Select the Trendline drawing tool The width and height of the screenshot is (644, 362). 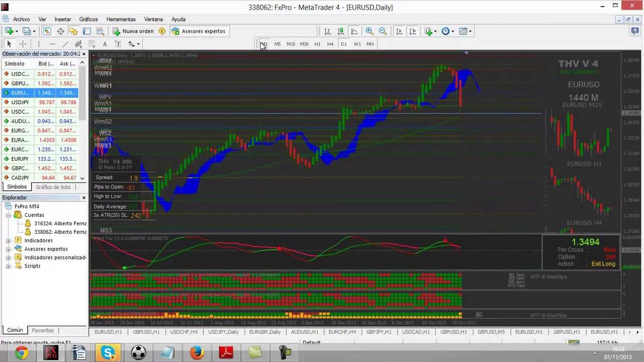pos(65,44)
